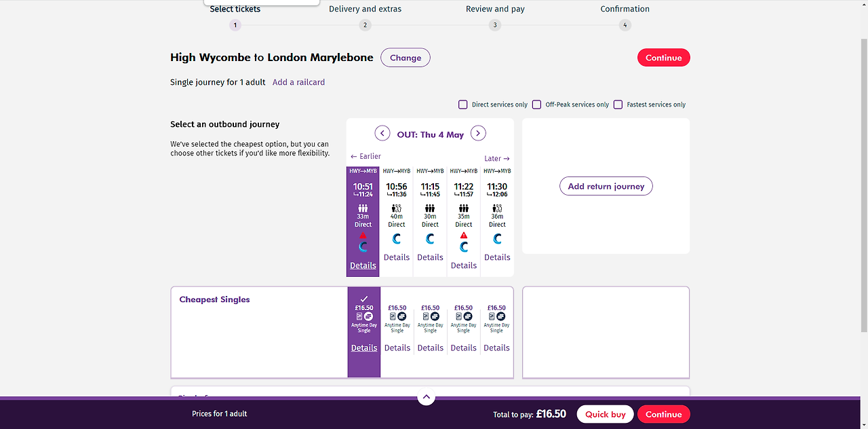Click top Continue button

[664, 58]
